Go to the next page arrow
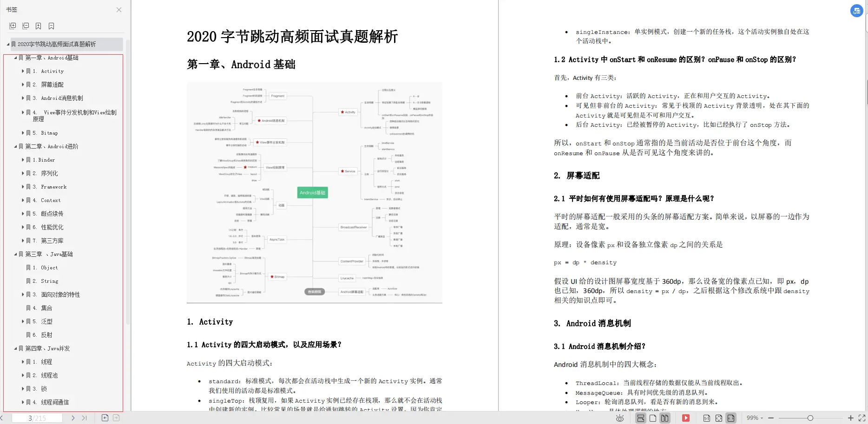 click(x=73, y=418)
